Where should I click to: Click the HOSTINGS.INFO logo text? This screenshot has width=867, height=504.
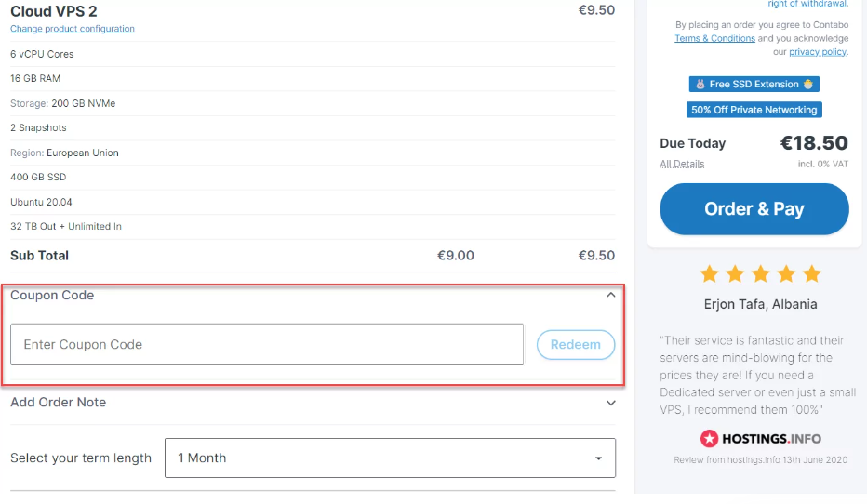pyautogui.click(x=771, y=439)
